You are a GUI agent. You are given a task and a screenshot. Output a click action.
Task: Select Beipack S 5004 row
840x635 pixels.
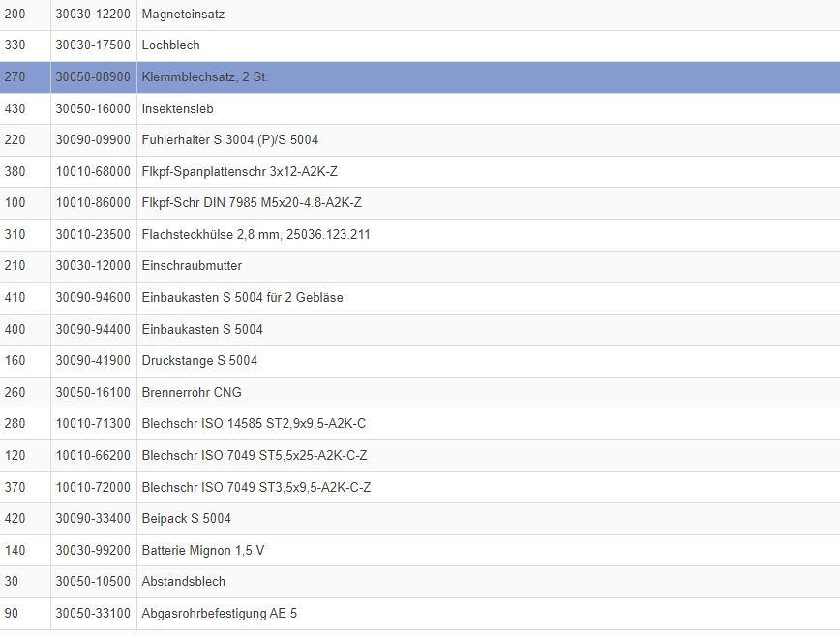tap(186, 518)
